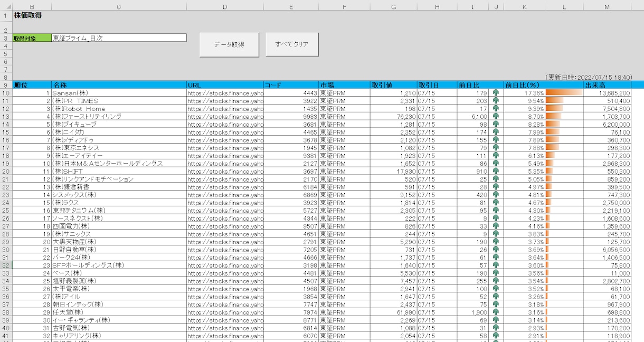Click the 名称 header cell

coord(119,85)
